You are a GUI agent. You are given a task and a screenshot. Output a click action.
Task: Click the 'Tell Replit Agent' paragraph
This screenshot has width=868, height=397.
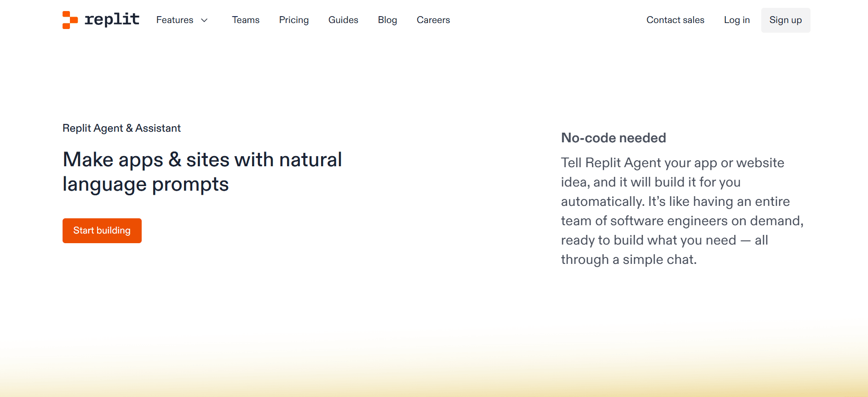[682, 211]
